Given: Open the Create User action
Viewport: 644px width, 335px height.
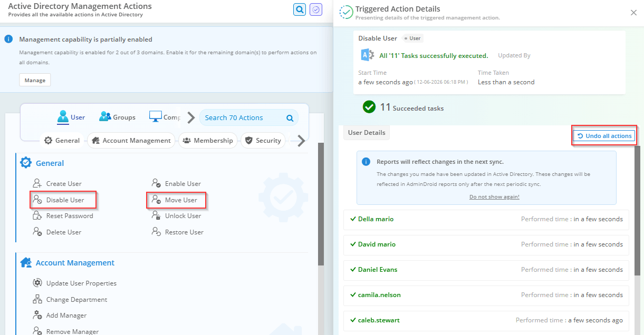Looking at the screenshot, I should click(x=64, y=184).
